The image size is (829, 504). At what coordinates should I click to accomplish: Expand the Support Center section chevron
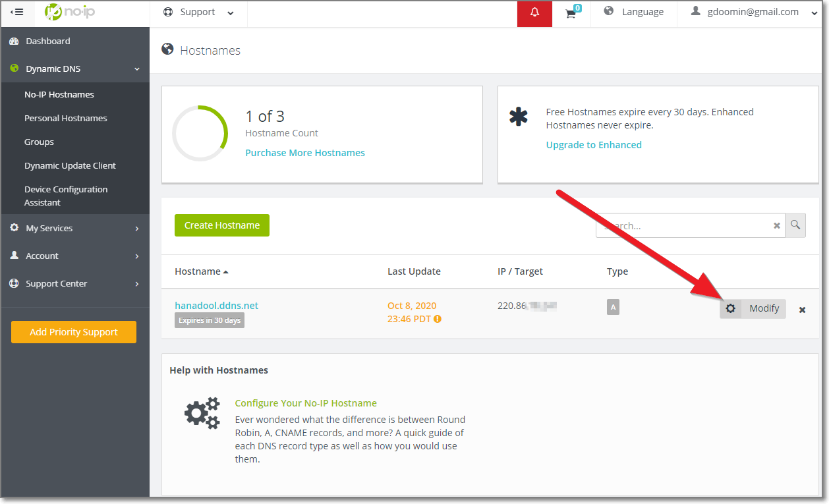pyautogui.click(x=137, y=284)
